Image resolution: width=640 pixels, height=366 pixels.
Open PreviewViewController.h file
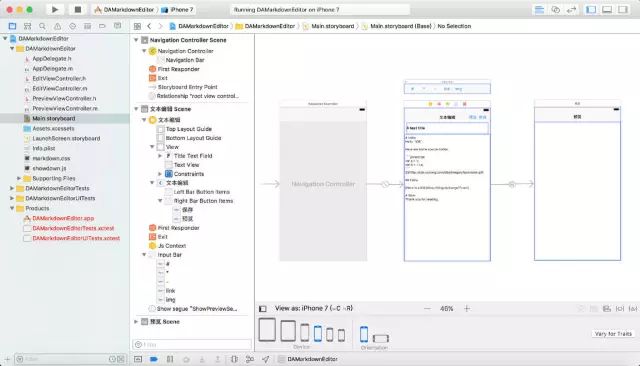(x=64, y=98)
